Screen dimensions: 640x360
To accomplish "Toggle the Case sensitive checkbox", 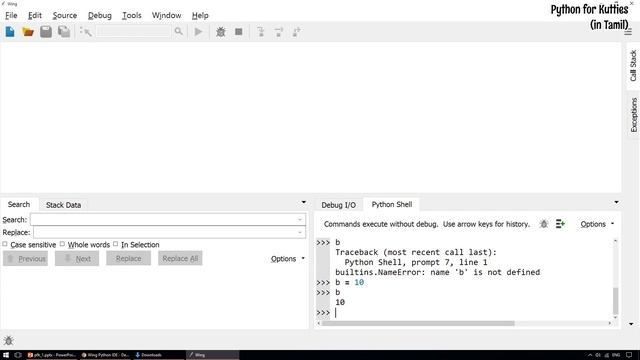I will click(5, 244).
